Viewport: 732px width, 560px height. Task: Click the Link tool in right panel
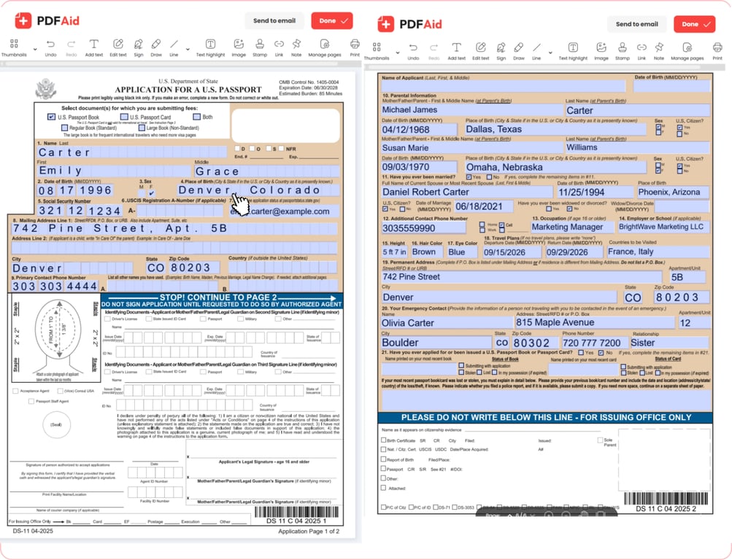tap(642, 51)
